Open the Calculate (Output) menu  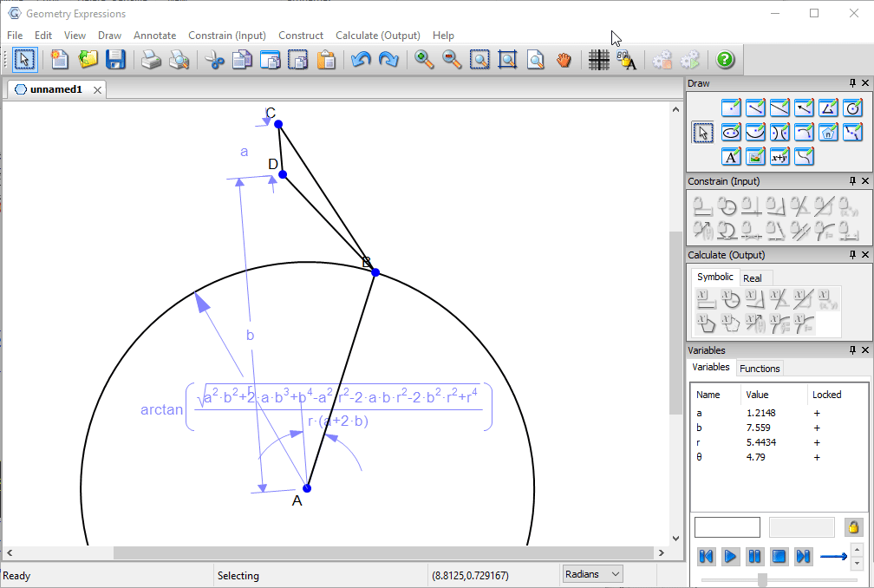coord(378,35)
